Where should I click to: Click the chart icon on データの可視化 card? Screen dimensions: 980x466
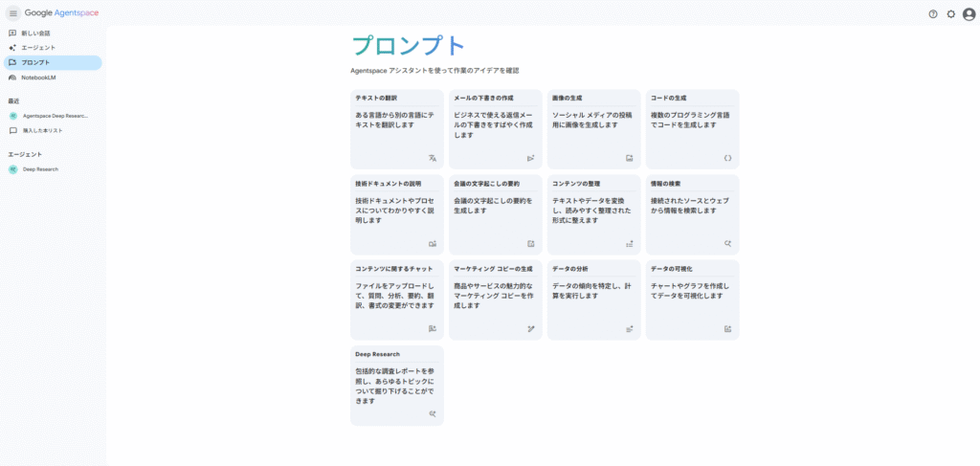point(727,329)
